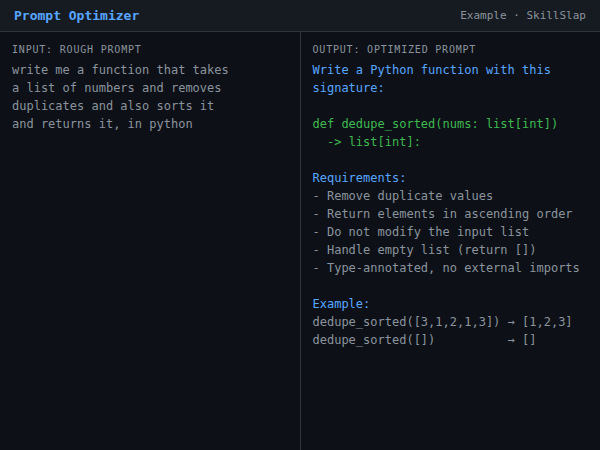Select the OUTPUT: OPTIMIZED PROMPT header
This screenshot has height=450, width=600.
pos(394,49)
